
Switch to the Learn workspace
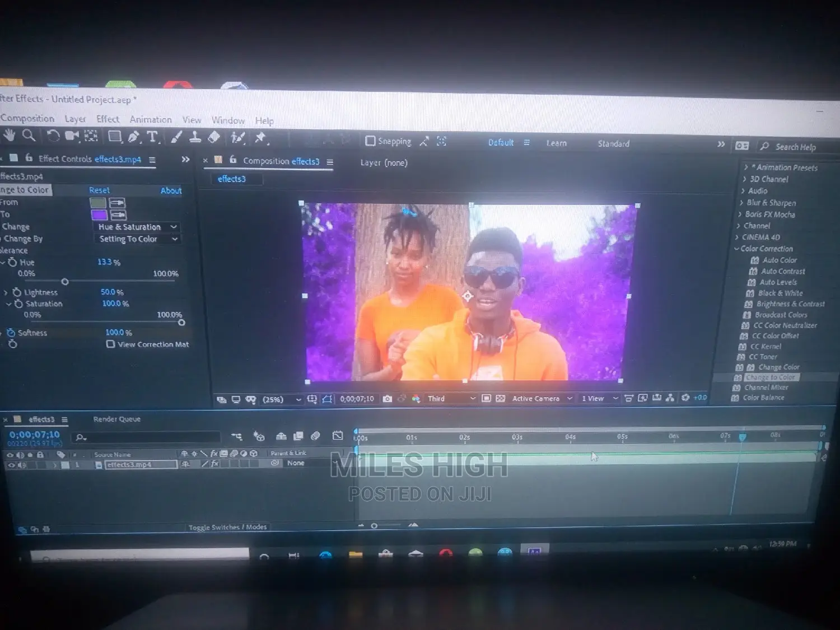pos(556,143)
